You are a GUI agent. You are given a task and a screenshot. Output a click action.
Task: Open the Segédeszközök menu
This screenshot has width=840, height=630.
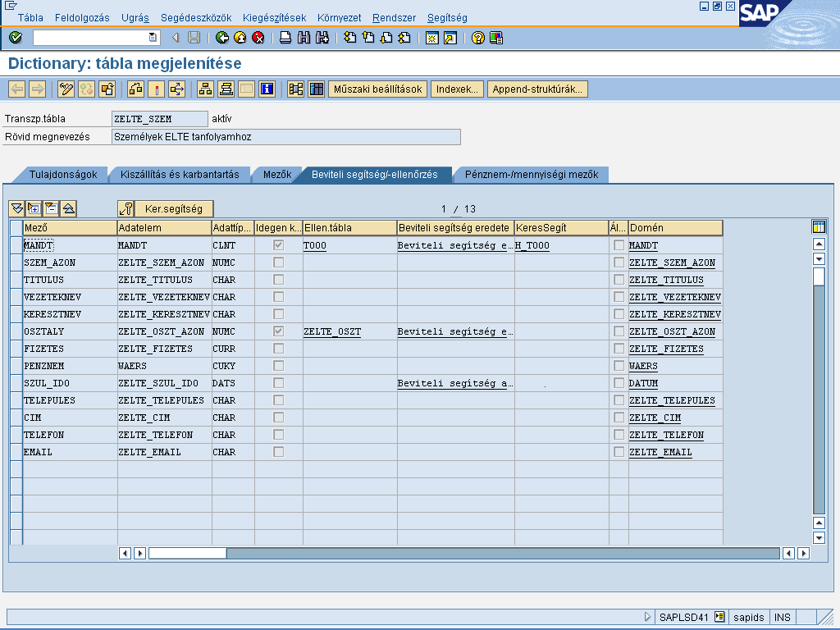[x=196, y=18]
